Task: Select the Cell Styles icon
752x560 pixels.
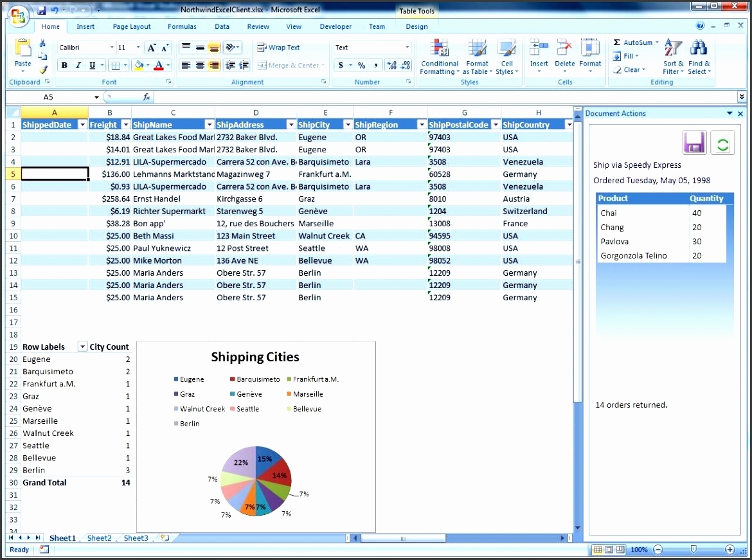Action: point(507,57)
